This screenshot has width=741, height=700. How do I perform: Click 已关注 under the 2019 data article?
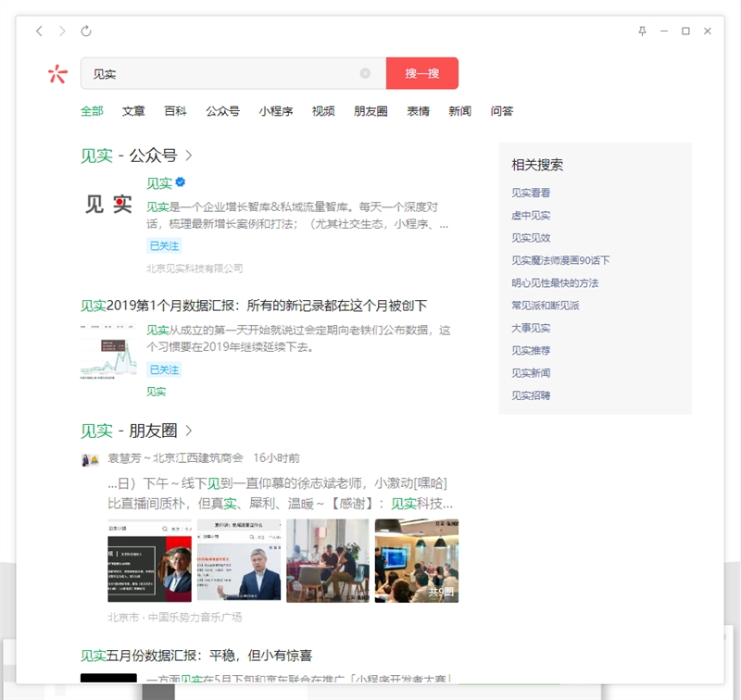(164, 369)
